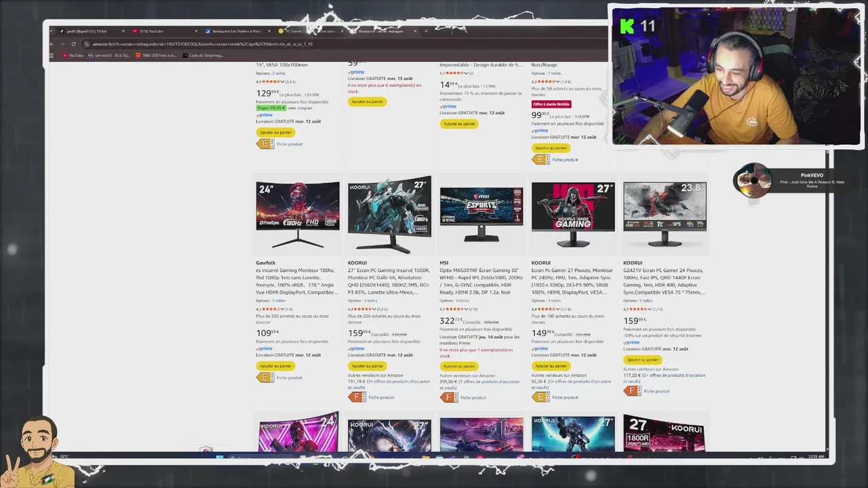Open Fiche produit link for MSI Optix
Image resolution: width=868 pixels, height=488 pixels.
(x=473, y=397)
